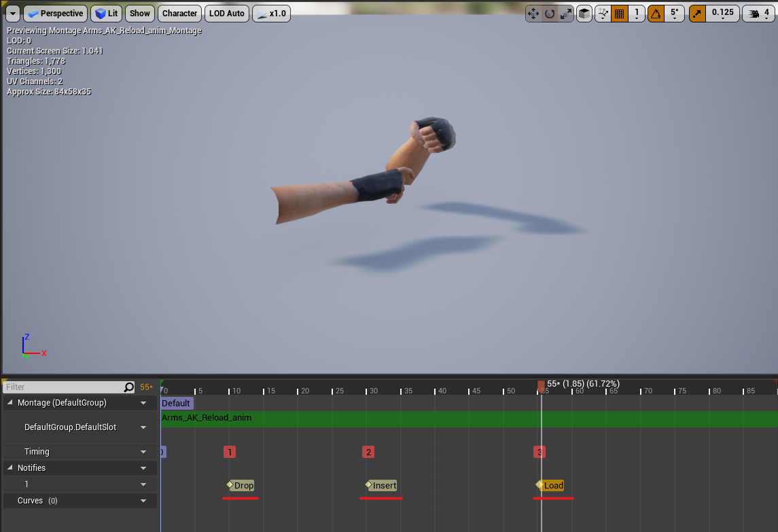Open the x1.0 playback speed menu

tap(271, 14)
